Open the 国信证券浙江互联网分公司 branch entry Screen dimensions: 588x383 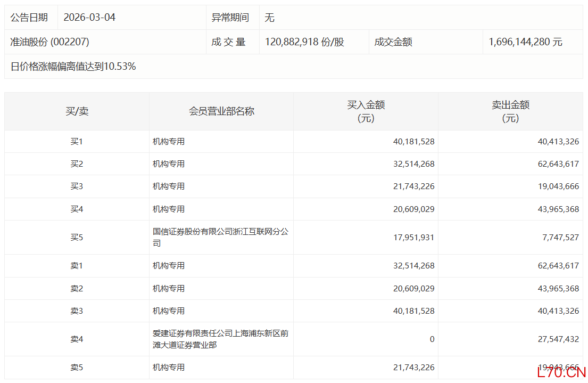220,238
